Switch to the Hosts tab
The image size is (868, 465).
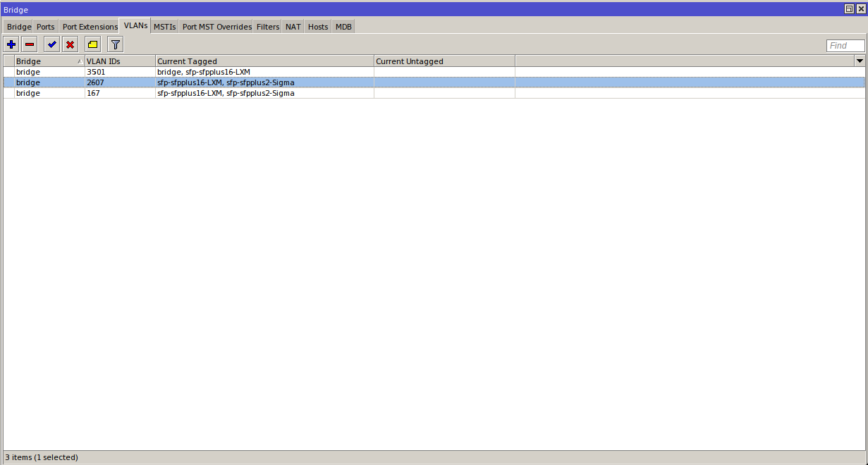318,27
